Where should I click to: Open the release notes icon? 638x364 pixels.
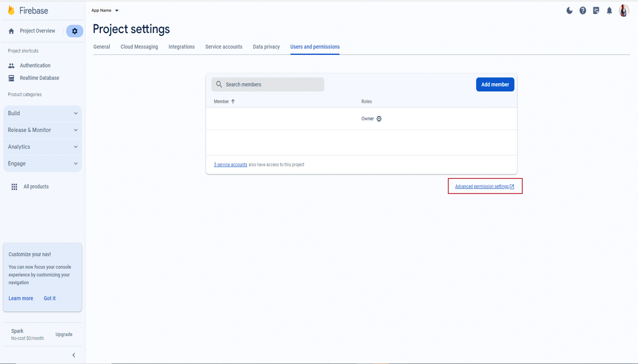click(596, 11)
